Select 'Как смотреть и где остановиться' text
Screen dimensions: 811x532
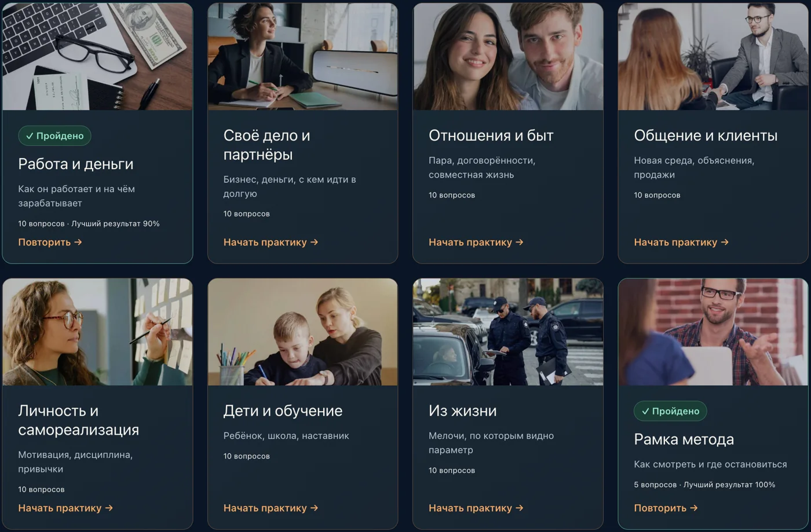tap(710, 464)
